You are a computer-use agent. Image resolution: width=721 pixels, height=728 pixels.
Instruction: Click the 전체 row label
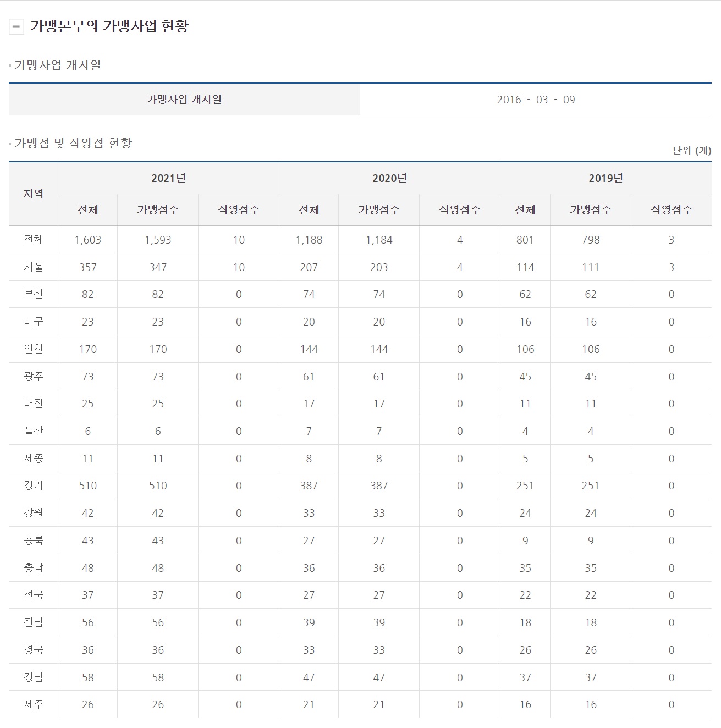pos(34,240)
